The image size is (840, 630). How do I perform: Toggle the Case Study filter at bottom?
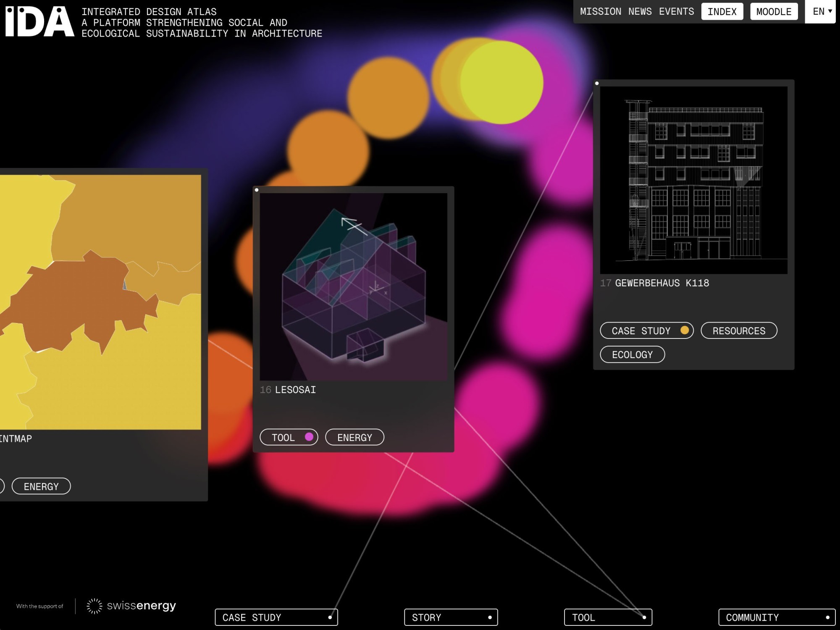pos(276,617)
